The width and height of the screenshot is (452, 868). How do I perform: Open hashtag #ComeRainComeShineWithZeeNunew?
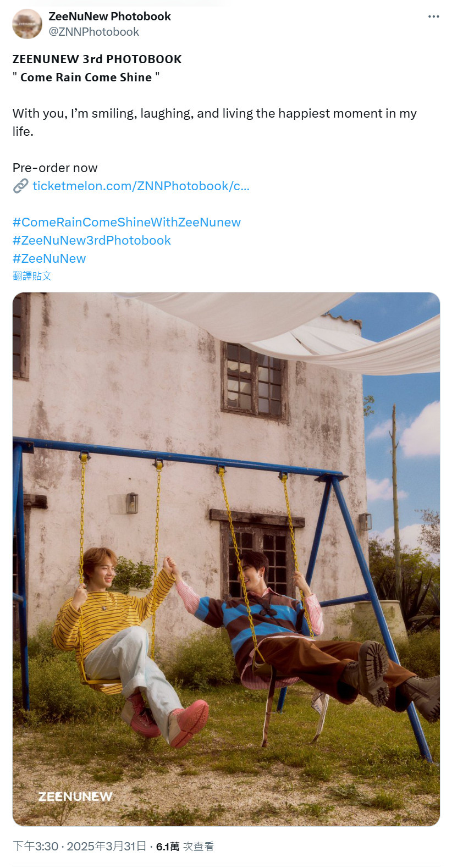(x=126, y=222)
